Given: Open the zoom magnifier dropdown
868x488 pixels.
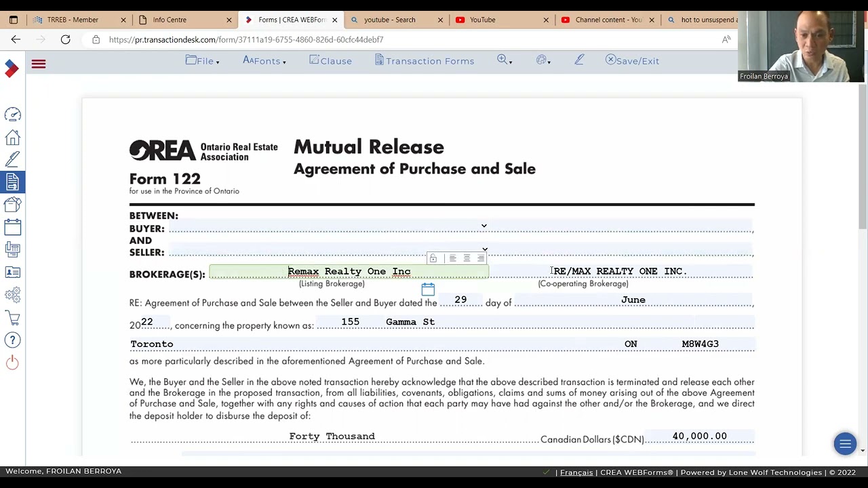Looking at the screenshot, I should 504,60.
